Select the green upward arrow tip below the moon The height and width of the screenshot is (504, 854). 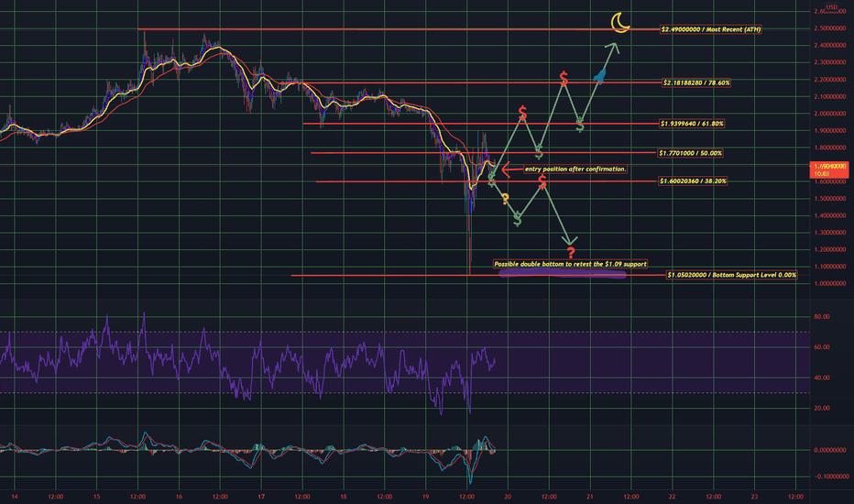tap(614, 47)
